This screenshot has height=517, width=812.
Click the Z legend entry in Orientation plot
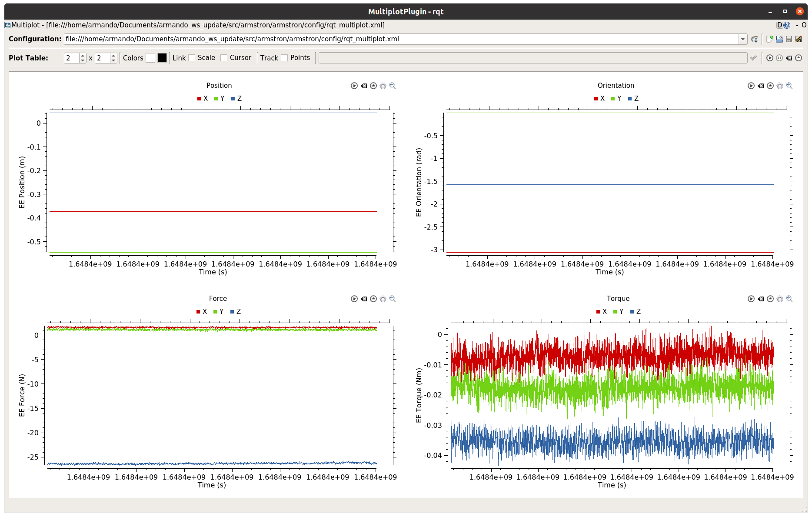coord(633,99)
